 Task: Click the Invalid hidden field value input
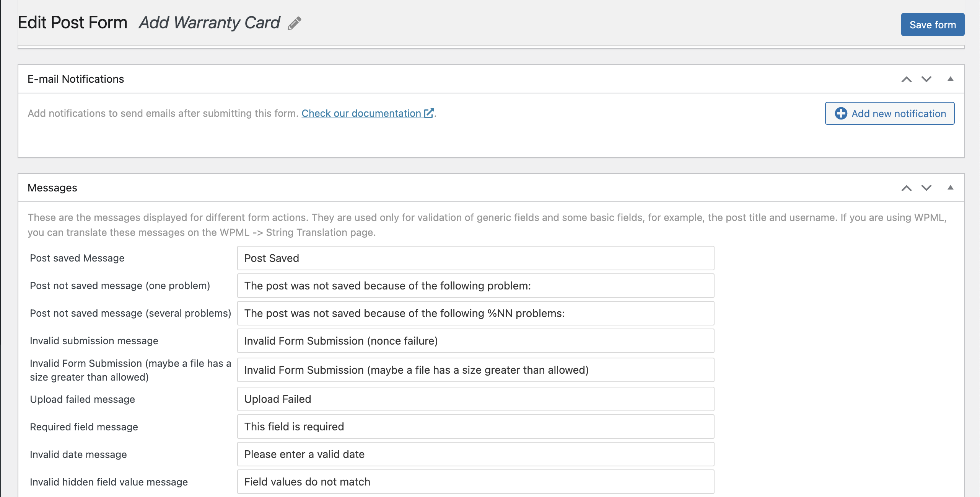pyautogui.click(x=475, y=482)
